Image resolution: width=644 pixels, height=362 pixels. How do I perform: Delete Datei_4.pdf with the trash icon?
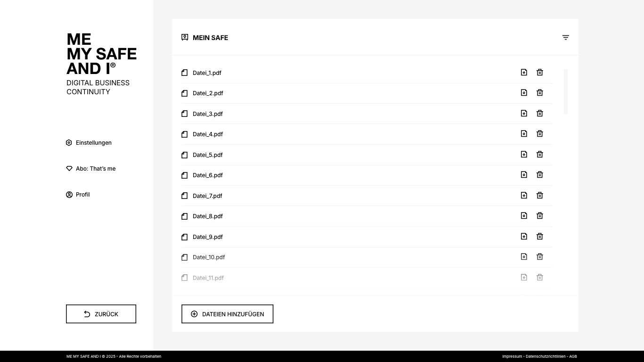(x=540, y=134)
